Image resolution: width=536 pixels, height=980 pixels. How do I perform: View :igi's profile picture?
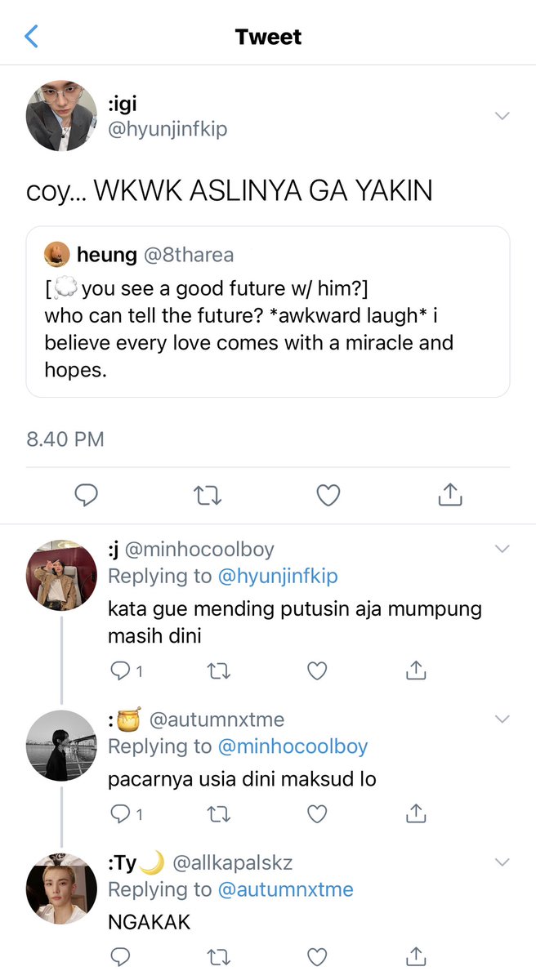coord(62,116)
